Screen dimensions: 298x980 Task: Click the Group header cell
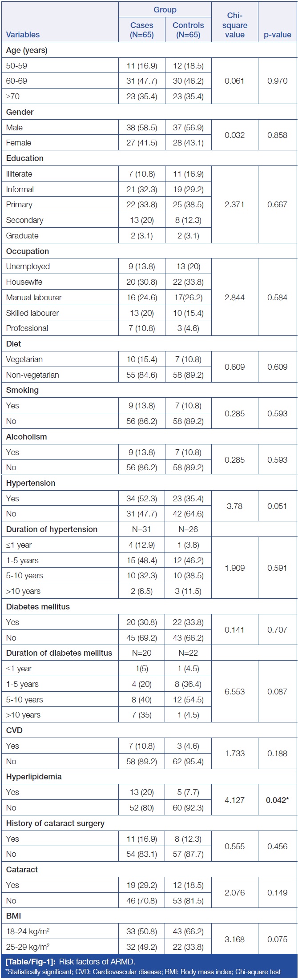point(165,10)
